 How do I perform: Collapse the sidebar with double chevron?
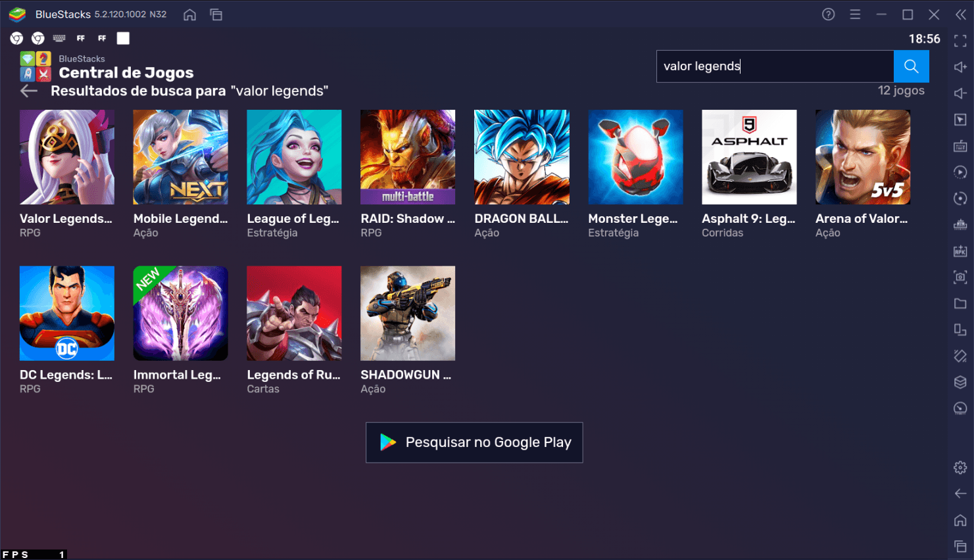961,14
